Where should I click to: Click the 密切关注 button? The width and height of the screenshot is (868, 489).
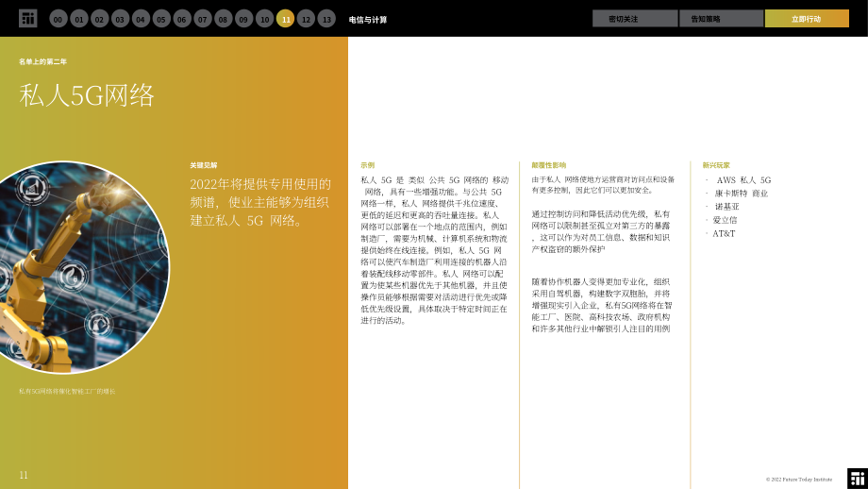(x=635, y=18)
